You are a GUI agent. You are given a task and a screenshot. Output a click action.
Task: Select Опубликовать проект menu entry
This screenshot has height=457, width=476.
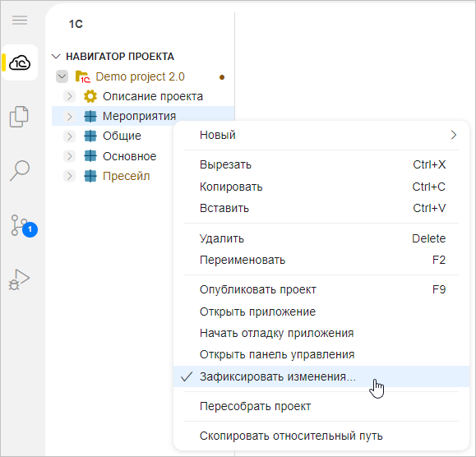tap(321, 290)
